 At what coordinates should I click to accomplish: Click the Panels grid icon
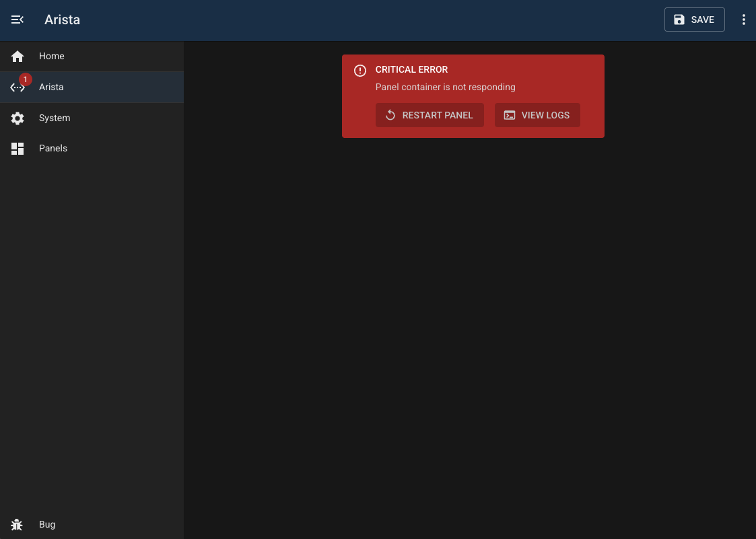point(17,148)
